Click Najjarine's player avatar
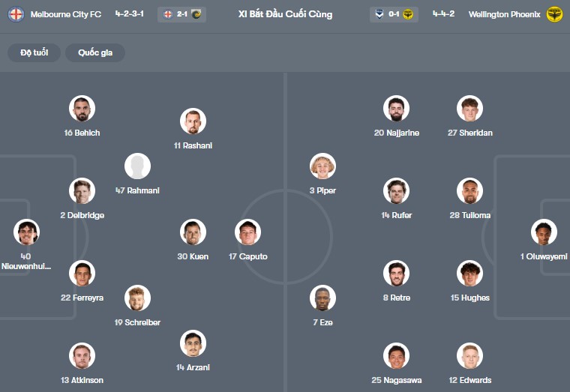Viewport: 570px width, 392px height. coord(396,109)
